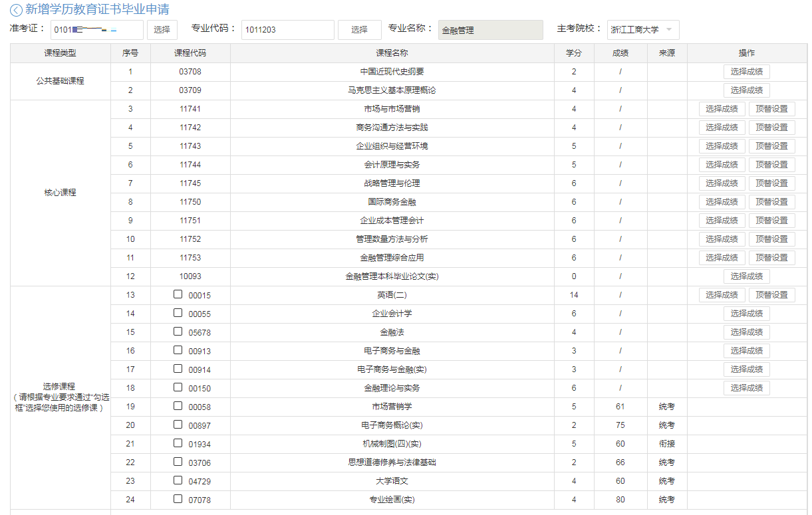Enable checkbox for 00058 市场营销学
Image resolution: width=812 pixels, height=515 pixels.
coord(178,405)
